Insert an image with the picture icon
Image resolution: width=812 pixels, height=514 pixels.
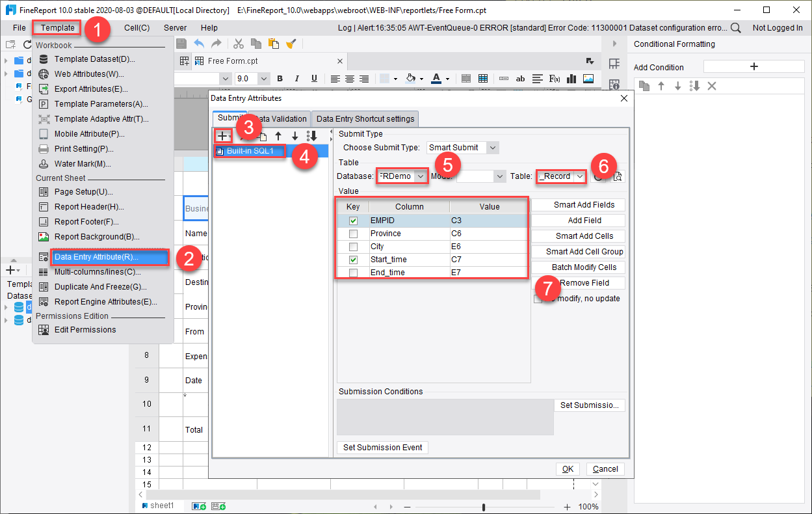pyautogui.click(x=588, y=79)
